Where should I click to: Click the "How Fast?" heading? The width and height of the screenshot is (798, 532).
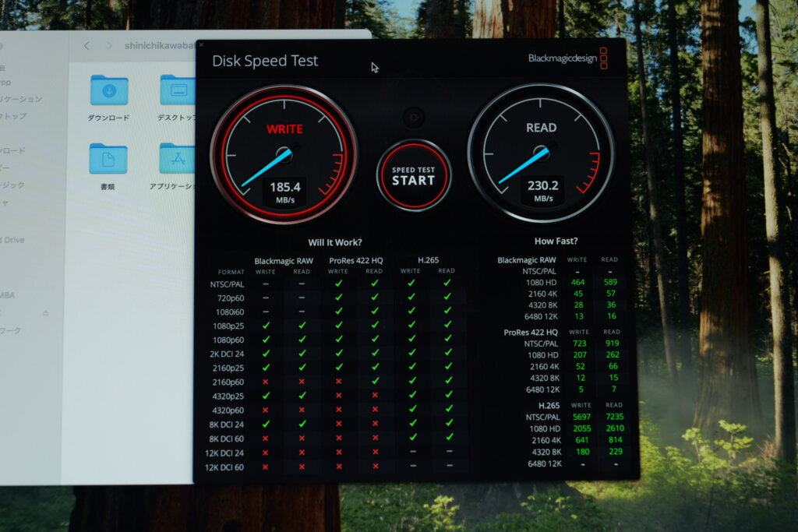pos(556,241)
